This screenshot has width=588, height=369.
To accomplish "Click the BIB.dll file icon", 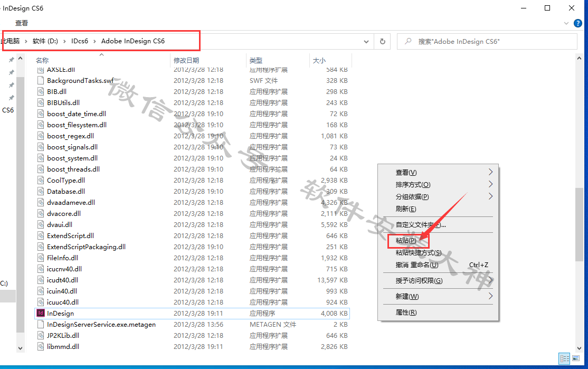I will pyautogui.click(x=41, y=91).
